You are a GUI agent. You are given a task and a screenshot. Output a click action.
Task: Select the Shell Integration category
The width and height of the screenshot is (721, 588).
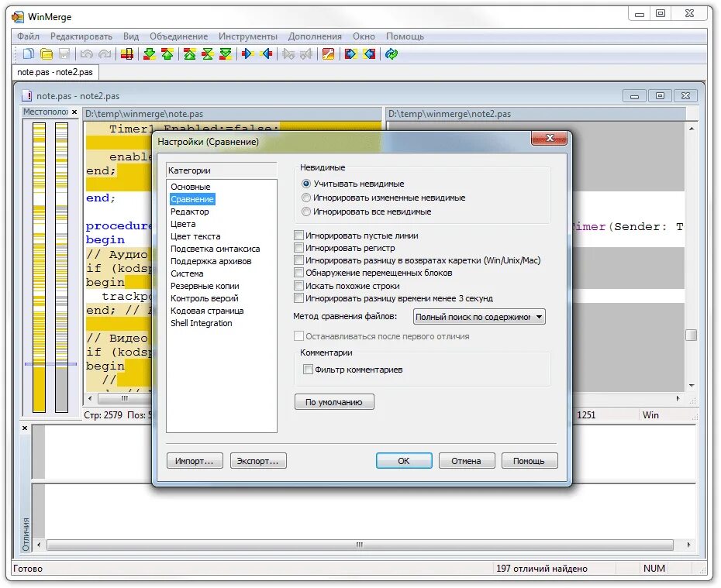pos(202,323)
